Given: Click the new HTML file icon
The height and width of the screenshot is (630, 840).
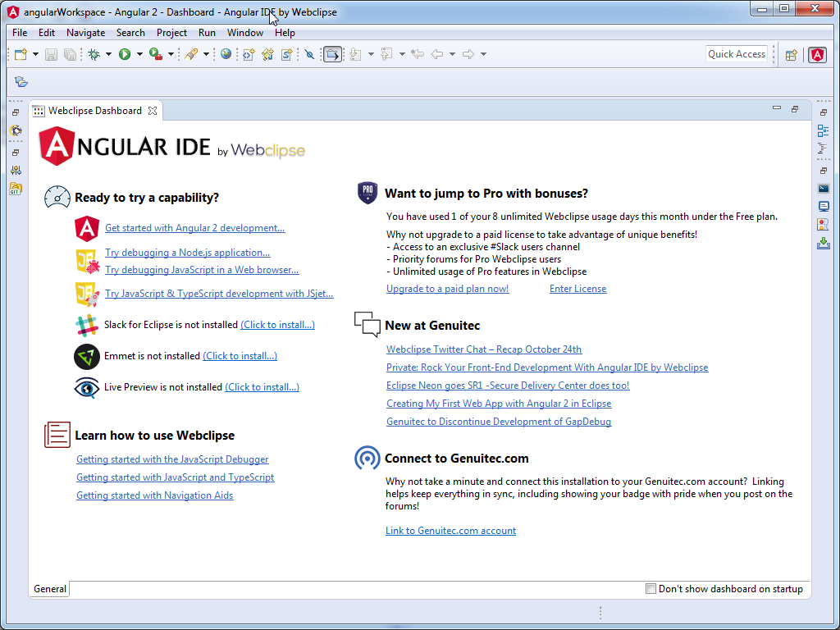Looking at the screenshot, I should point(249,54).
